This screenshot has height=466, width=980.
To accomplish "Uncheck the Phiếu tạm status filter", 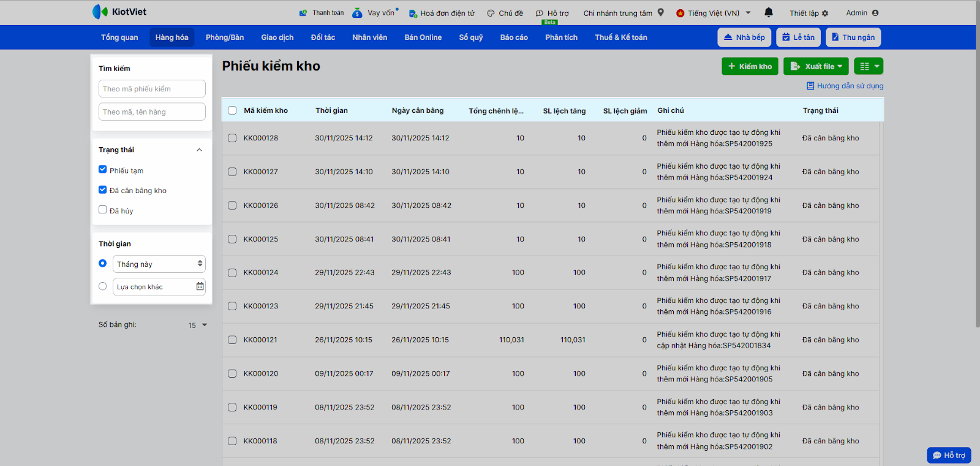I will (103, 170).
